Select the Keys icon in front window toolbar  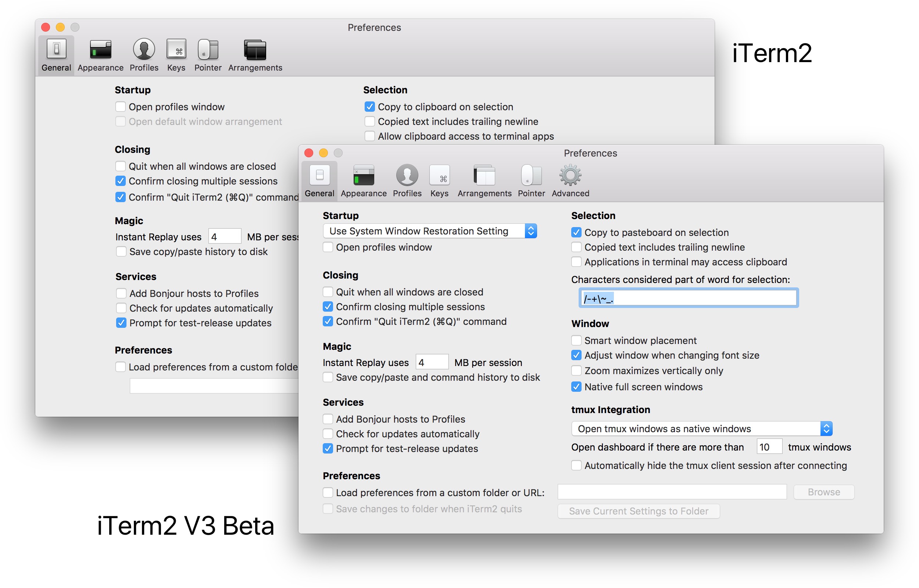pyautogui.click(x=439, y=176)
